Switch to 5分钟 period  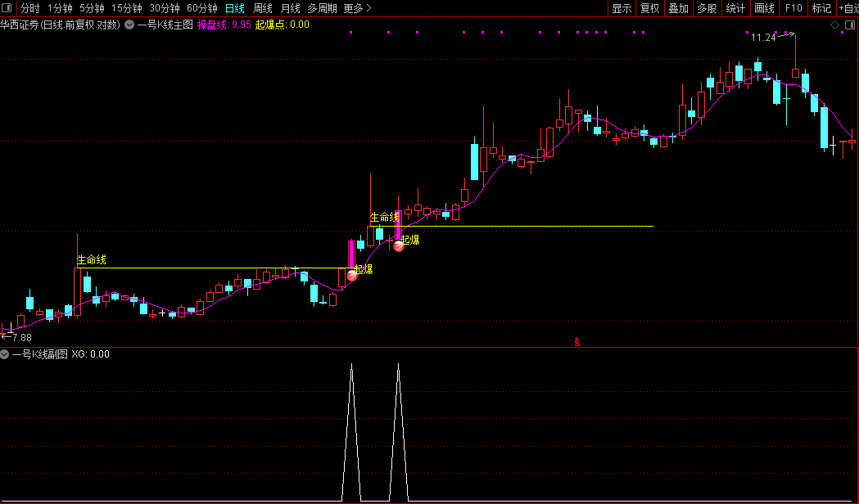92,8
